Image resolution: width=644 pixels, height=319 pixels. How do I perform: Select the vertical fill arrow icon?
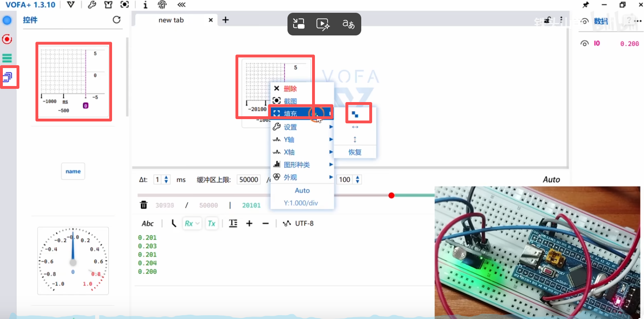point(355,139)
